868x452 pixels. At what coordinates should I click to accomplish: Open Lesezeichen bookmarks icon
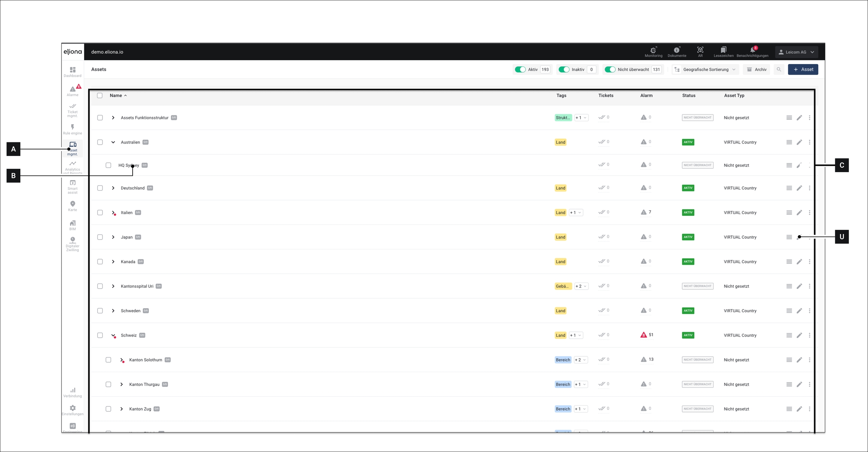click(723, 52)
